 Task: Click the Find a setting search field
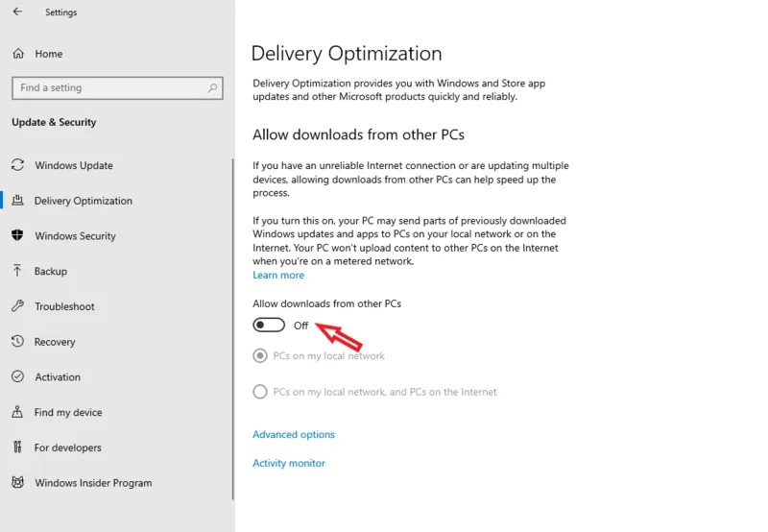tap(117, 88)
